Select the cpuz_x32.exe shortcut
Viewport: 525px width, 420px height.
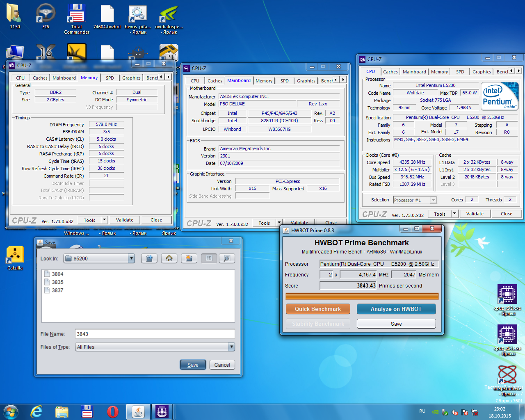point(507,299)
